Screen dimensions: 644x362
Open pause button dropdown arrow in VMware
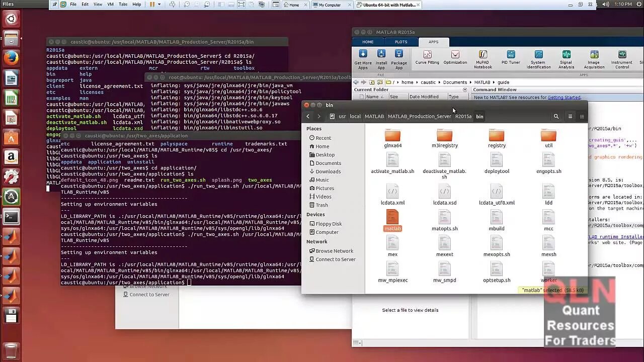(159, 5)
